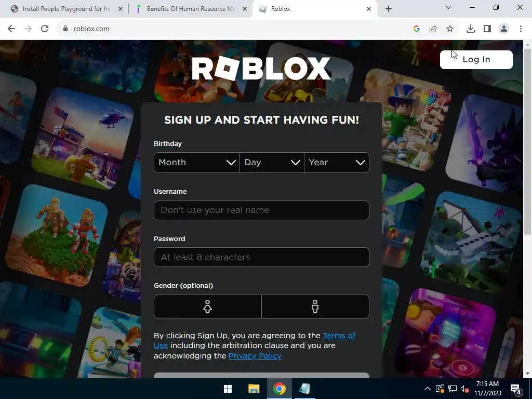532x399 pixels.
Task: Focus the Password input field
Action: 262,257
